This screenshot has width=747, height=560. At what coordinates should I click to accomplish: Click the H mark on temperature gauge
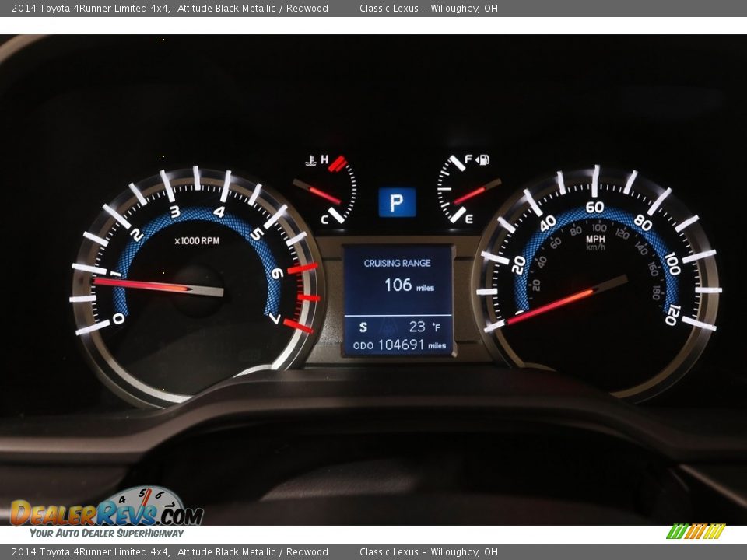click(324, 159)
